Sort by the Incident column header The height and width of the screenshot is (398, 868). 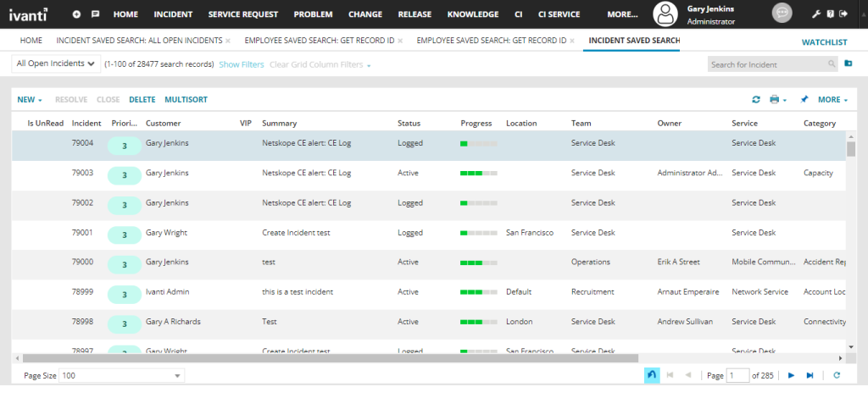[86, 124]
